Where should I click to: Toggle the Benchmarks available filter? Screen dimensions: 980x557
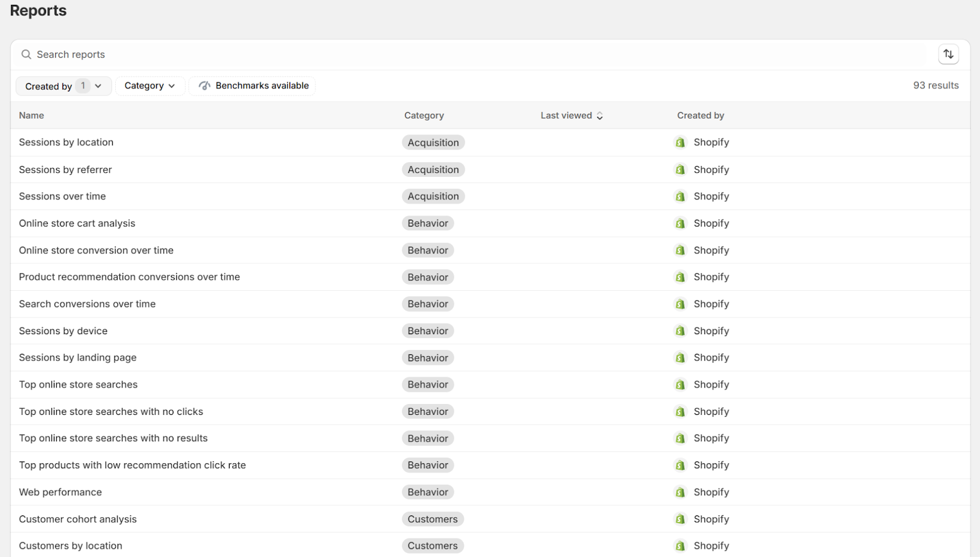coord(252,86)
